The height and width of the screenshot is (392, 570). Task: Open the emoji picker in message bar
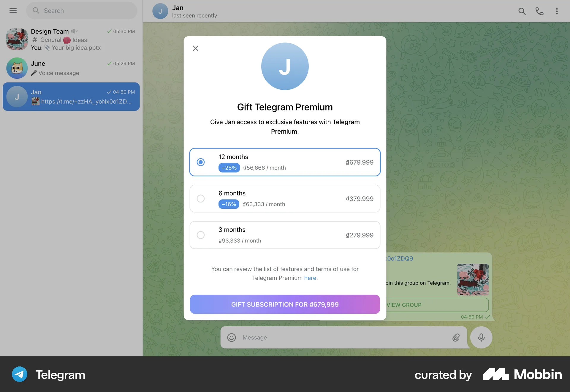231,337
